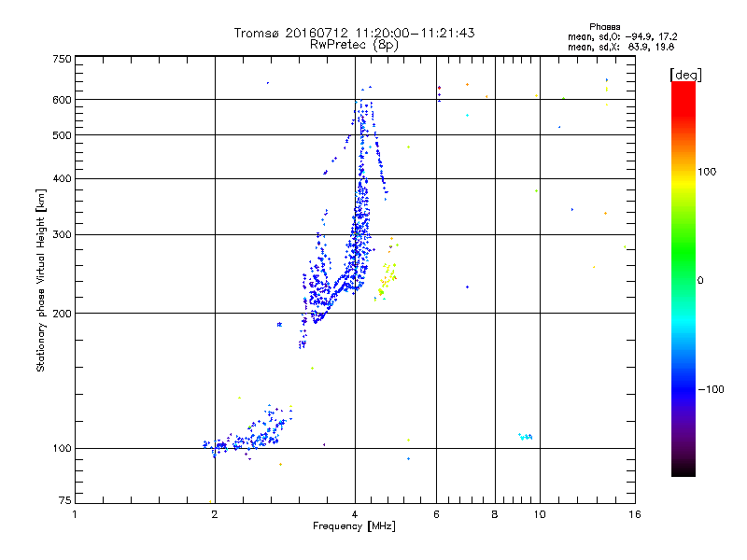Click x-axis tick label '10'
The height and width of the screenshot is (560, 747).
click(x=540, y=514)
